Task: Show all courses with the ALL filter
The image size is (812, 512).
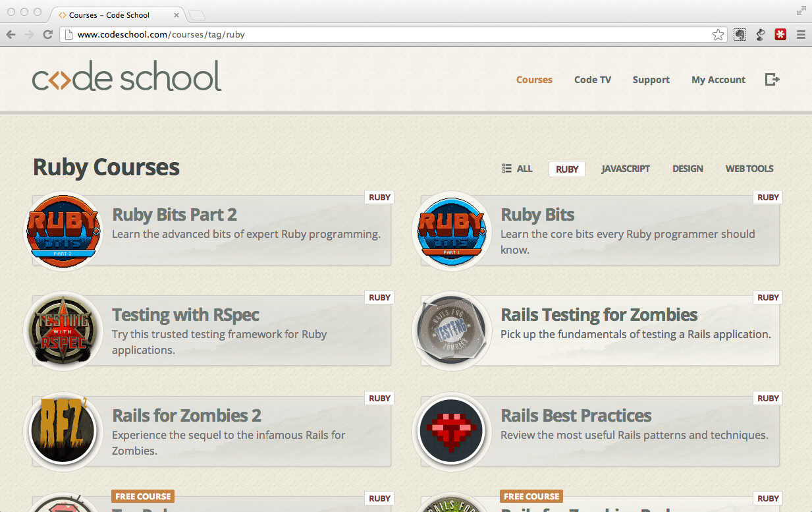Action: [x=518, y=169]
